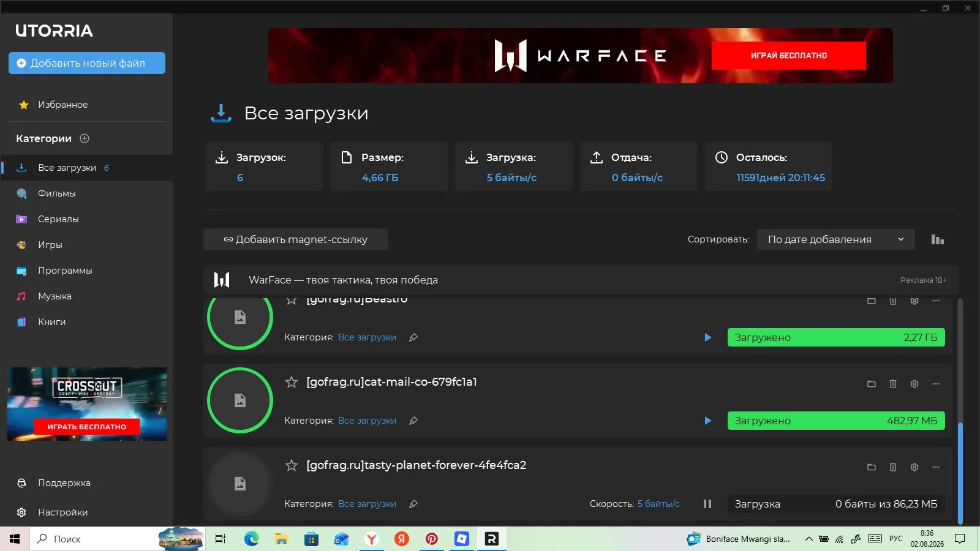The image size is (980, 551).
Task: Open the WarFace твоя тактика ad row
Action: click(581, 280)
